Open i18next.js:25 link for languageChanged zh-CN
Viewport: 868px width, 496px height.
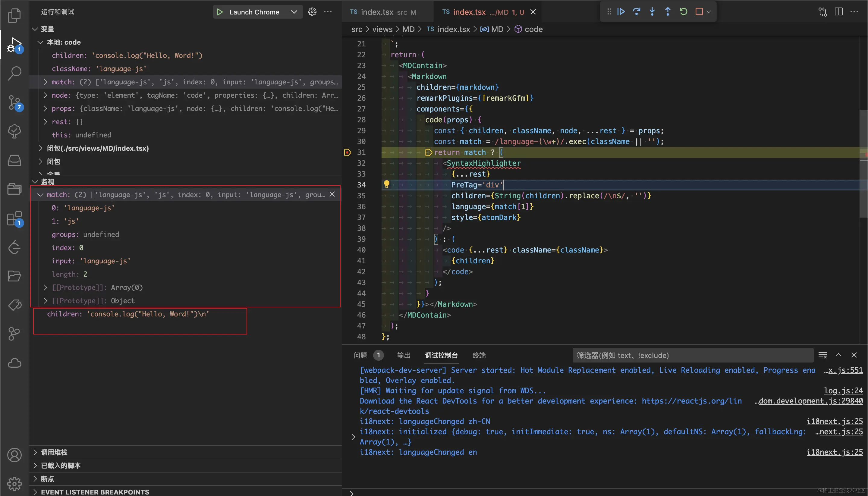pos(834,421)
